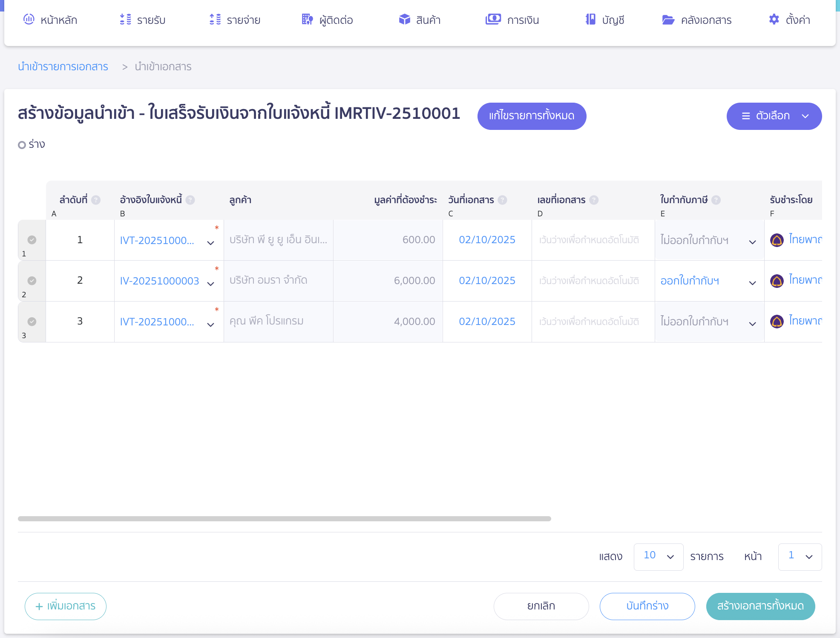
Task: Select the ร่าง draft radio button
Action: point(22,144)
